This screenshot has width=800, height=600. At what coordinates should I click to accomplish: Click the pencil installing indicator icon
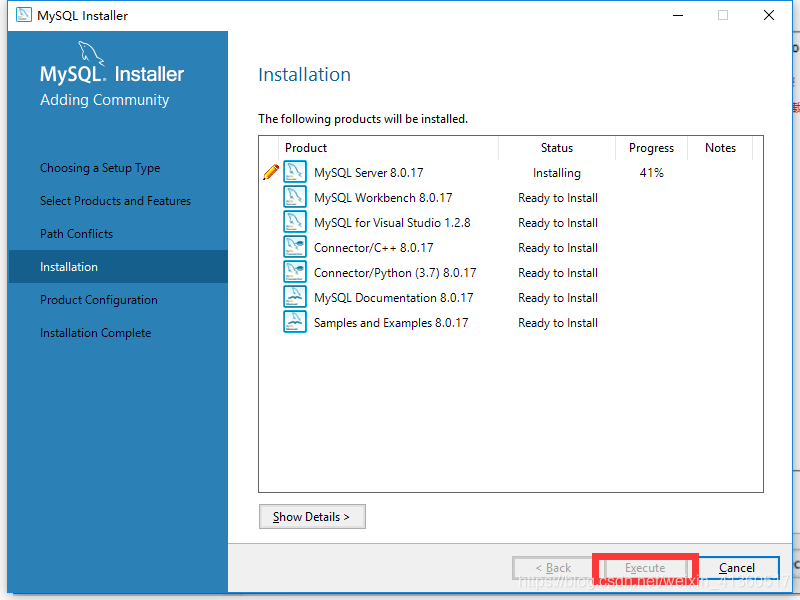(x=270, y=172)
